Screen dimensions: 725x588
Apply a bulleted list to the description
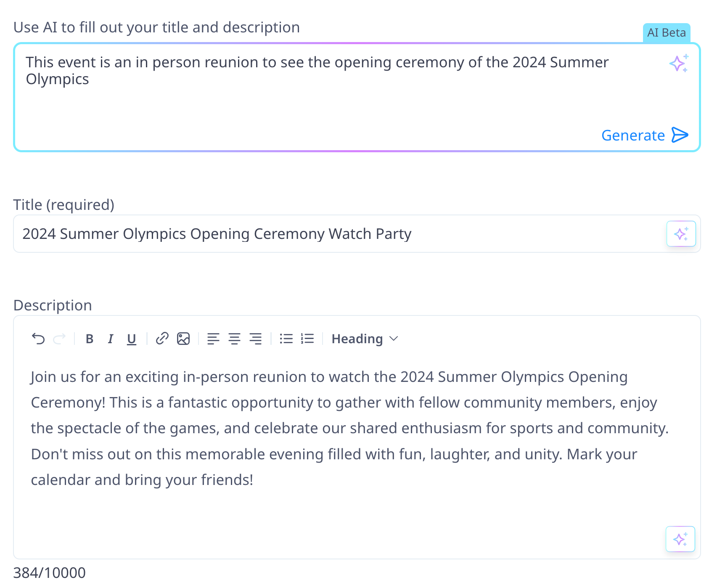click(x=286, y=339)
